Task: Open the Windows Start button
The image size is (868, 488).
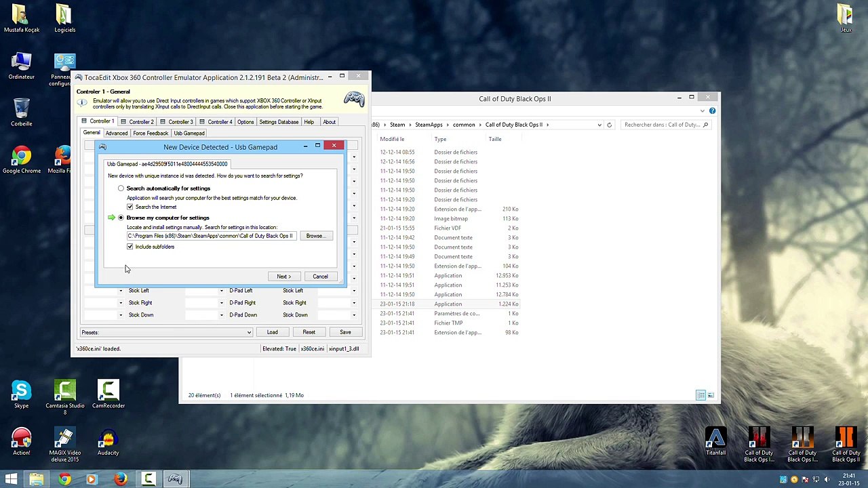Action: (x=12, y=480)
